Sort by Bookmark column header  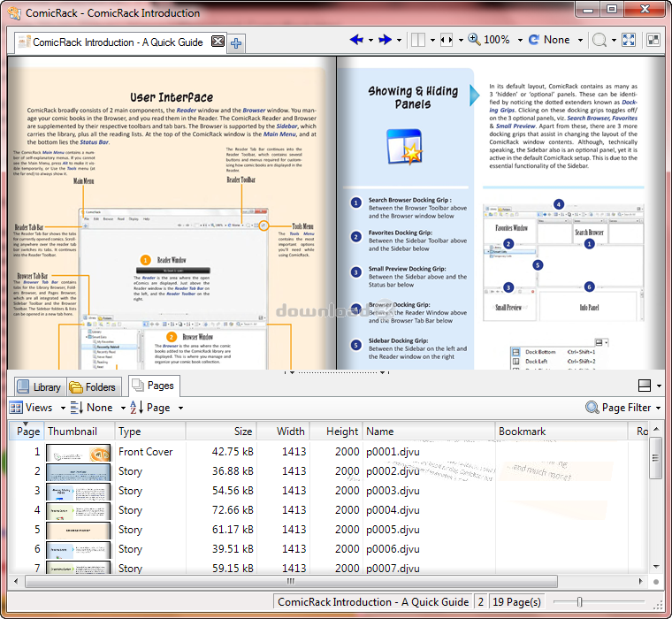pyautogui.click(x=561, y=432)
